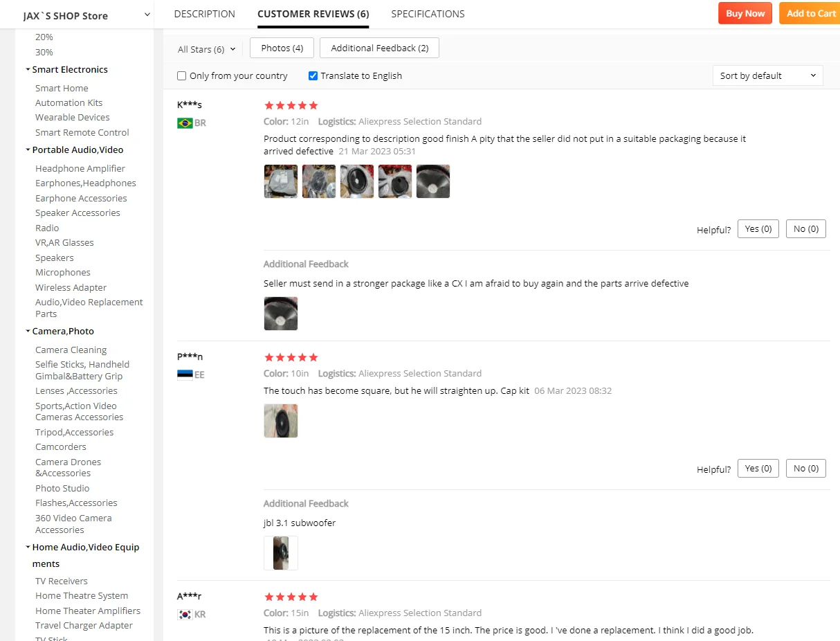Open first review photo from K***s
The width and height of the screenshot is (840, 641).
(x=281, y=181)
